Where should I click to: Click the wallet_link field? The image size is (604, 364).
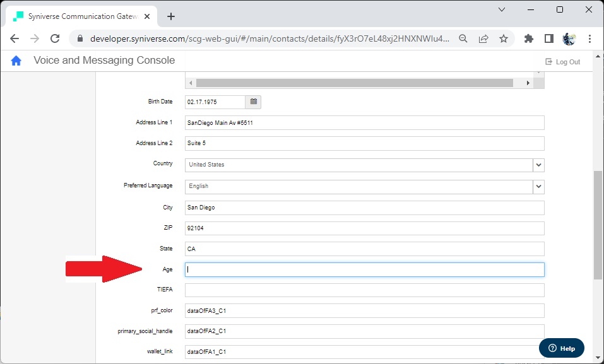point(364,352)
